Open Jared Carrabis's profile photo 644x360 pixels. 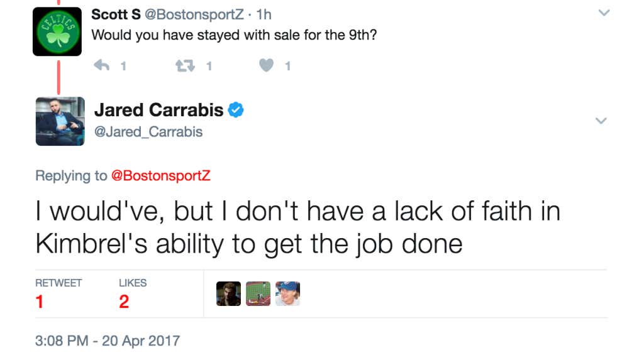[x=60, y=121]
